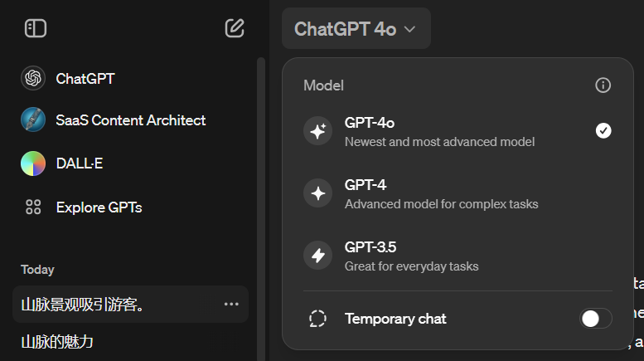The image size is (644, 361).
Task: Open the ChatGPT 4o model dropdown
Action: [x=356, y=29]
